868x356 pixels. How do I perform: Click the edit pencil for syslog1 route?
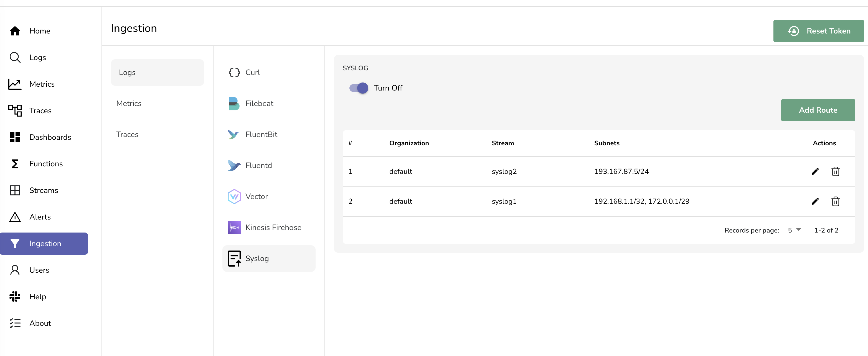coord(815,201)
